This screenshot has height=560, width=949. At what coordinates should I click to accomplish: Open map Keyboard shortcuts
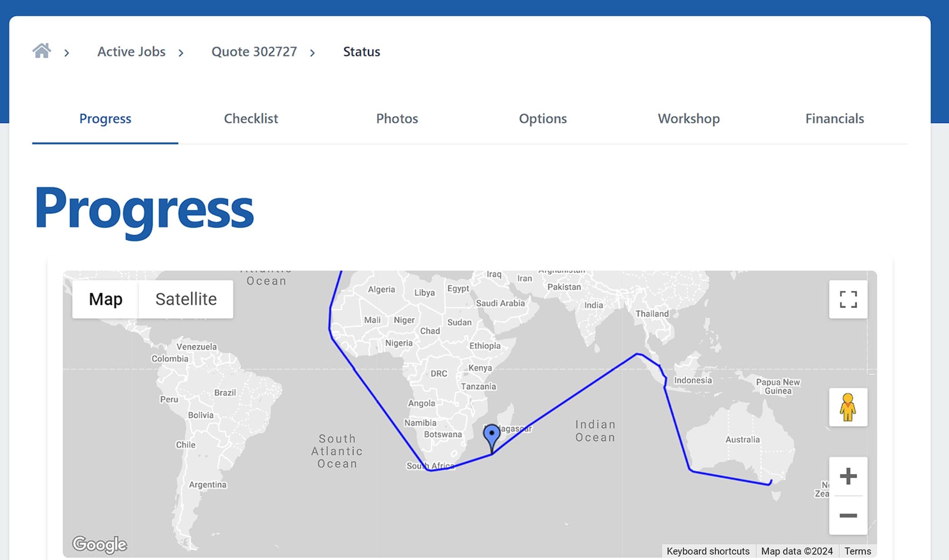click(x=708, y=551)
